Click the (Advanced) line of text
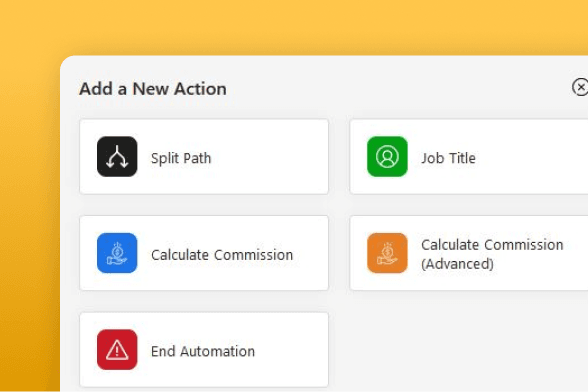 pyautogui.click(x=458, y=264)
